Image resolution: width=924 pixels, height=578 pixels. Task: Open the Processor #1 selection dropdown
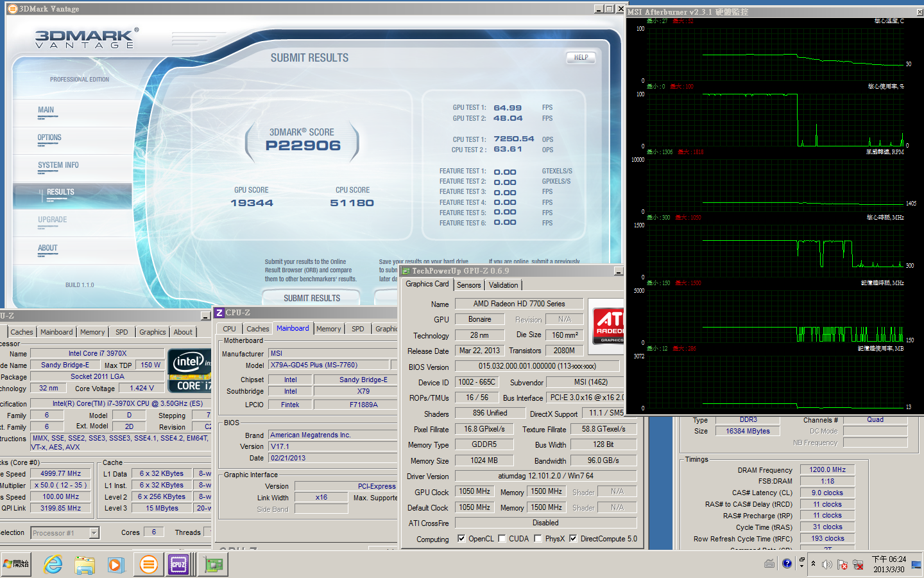click(94, 533)
